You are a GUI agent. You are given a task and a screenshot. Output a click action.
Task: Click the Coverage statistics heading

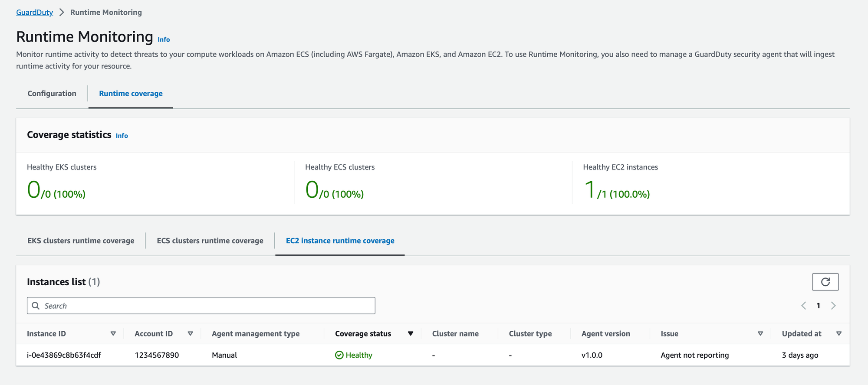(x=69, y=135)
